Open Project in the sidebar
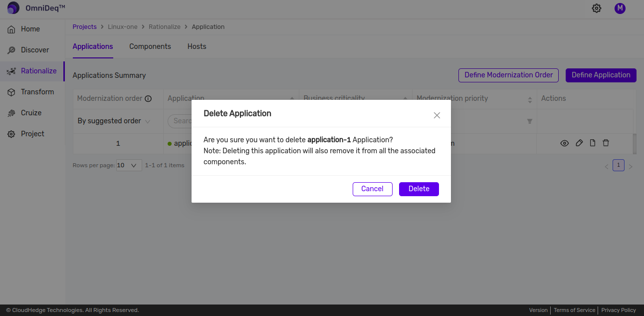 tap(32, 134)
